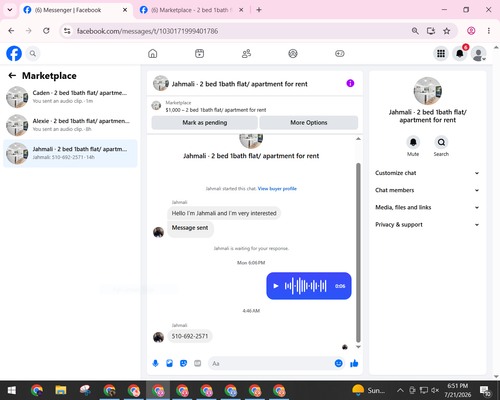The width and height of the screenshot is (500, 400).
Task: Open the Windows Start menu
Action: [x=12, y=390]
